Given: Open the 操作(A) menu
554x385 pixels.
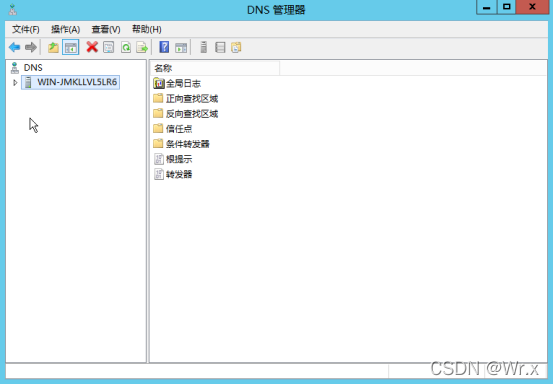Looking at the screenshot, I should coord(65,29).
